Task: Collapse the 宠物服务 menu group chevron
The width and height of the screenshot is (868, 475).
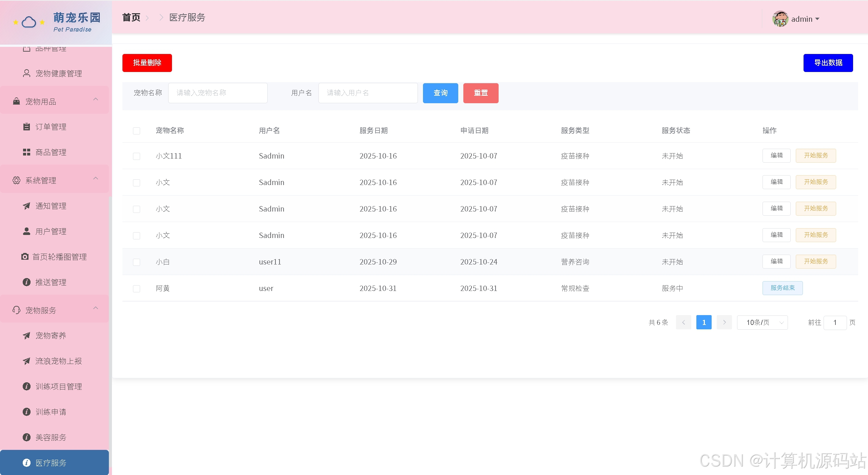Action: pos(96,308)
